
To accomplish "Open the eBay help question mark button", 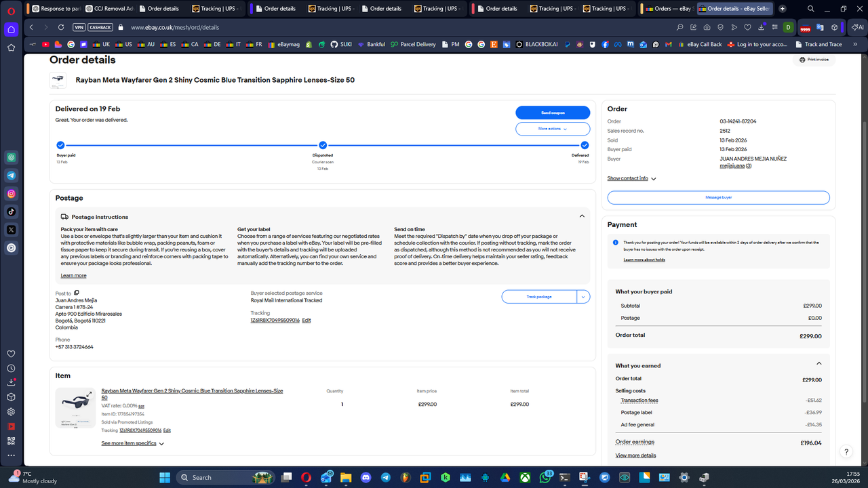I will [x=846, y=451].
